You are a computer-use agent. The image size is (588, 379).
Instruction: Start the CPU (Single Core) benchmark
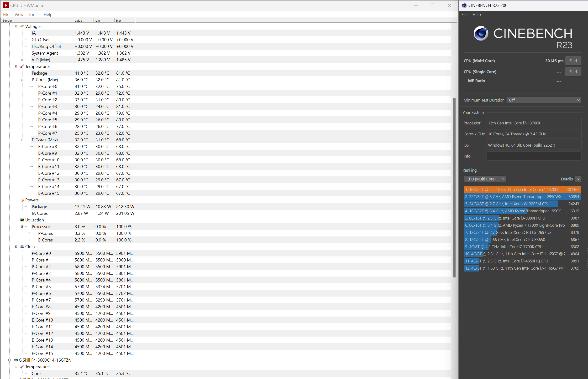[x=573, y=72]
